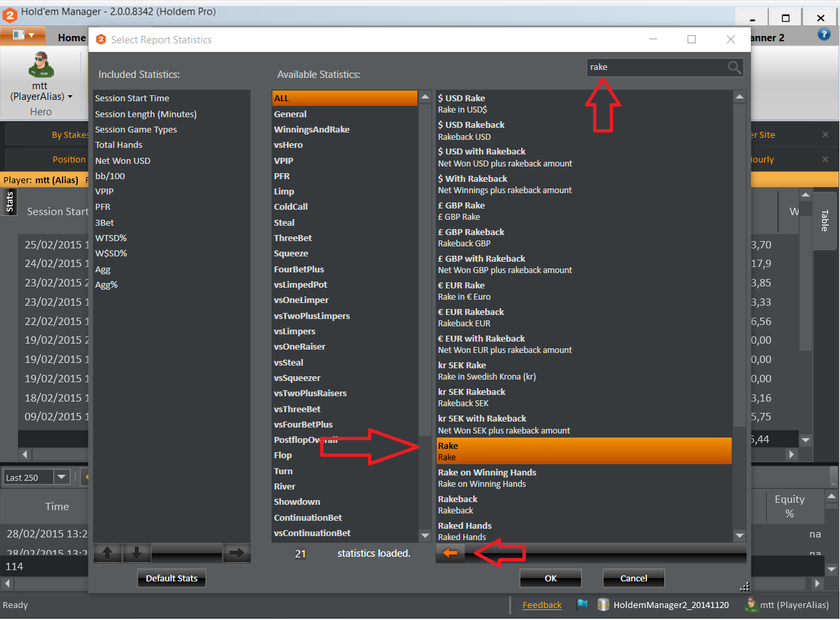Click the right arrow to remove the included statistic
This screenshot has height=620, width=840.
[x=236, y=553]
